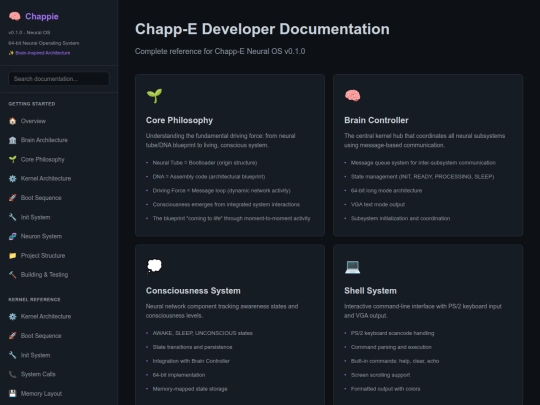Screen dimensions: 540x405
Task: Click the Chappie brain logo icon
Action: [x=14, y=16]
